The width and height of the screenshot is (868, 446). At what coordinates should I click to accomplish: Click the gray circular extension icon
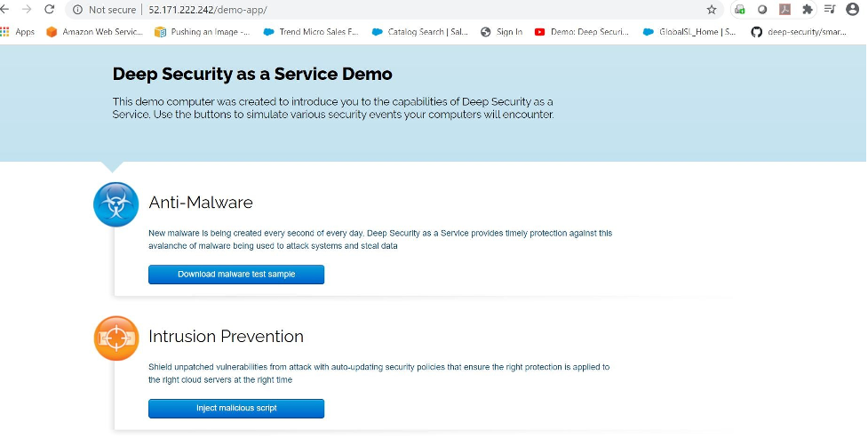coord(762,10)
